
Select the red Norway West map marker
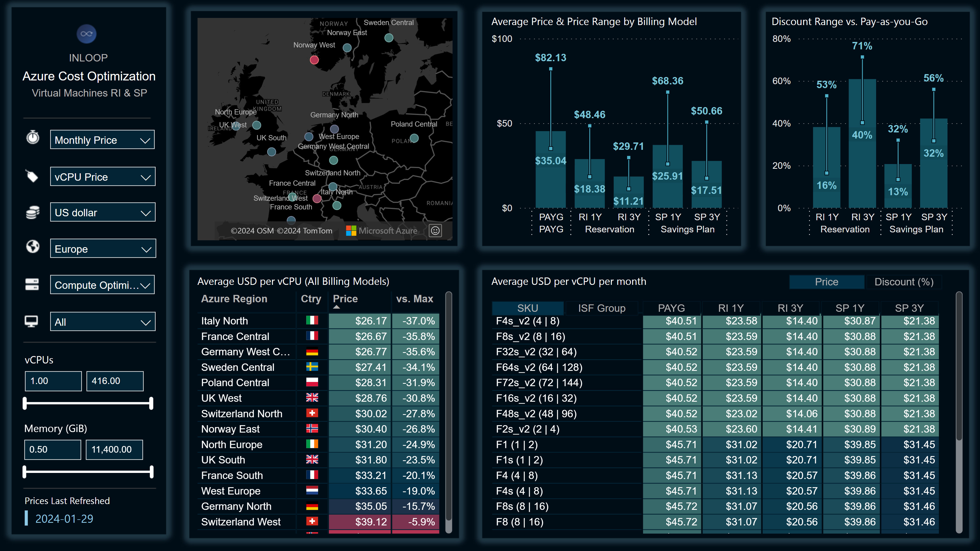tap(314, 60)
